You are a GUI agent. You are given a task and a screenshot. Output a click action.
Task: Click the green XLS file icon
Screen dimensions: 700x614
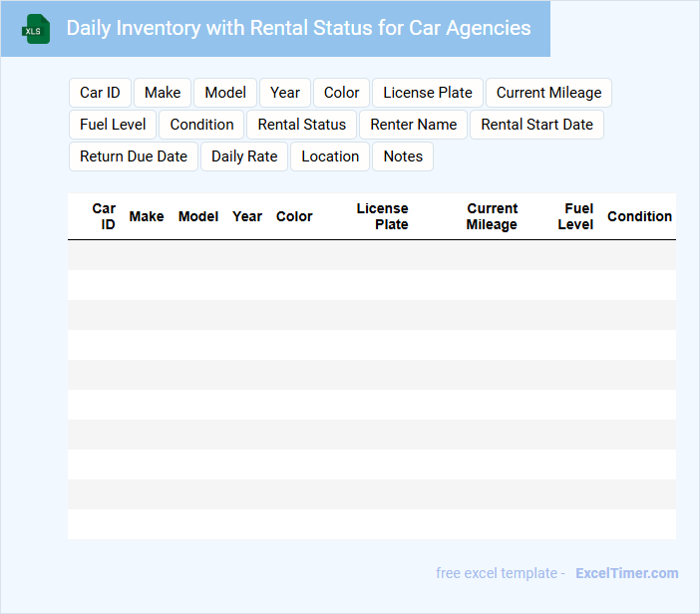click(37, 29)
